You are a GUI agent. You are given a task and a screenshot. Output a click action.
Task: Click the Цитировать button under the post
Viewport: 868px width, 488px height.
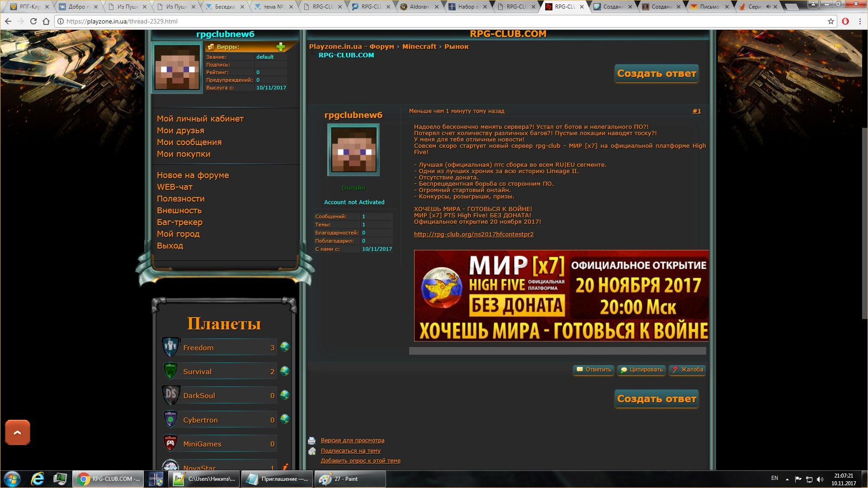642,370
